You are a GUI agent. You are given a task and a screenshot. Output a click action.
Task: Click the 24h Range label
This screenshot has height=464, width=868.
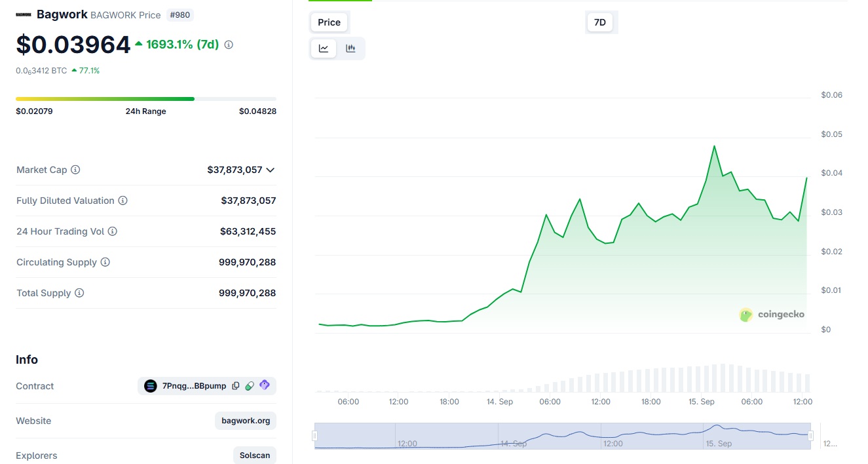point(146,111)
